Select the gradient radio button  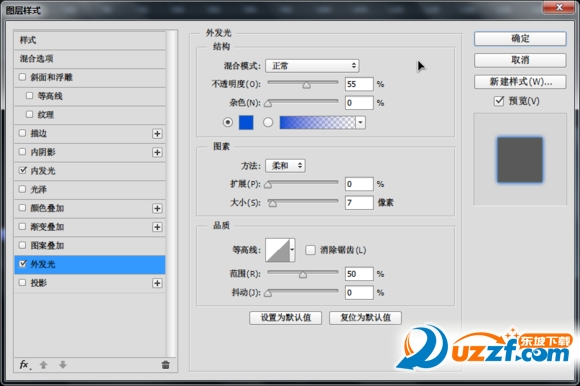click(268, 122)
